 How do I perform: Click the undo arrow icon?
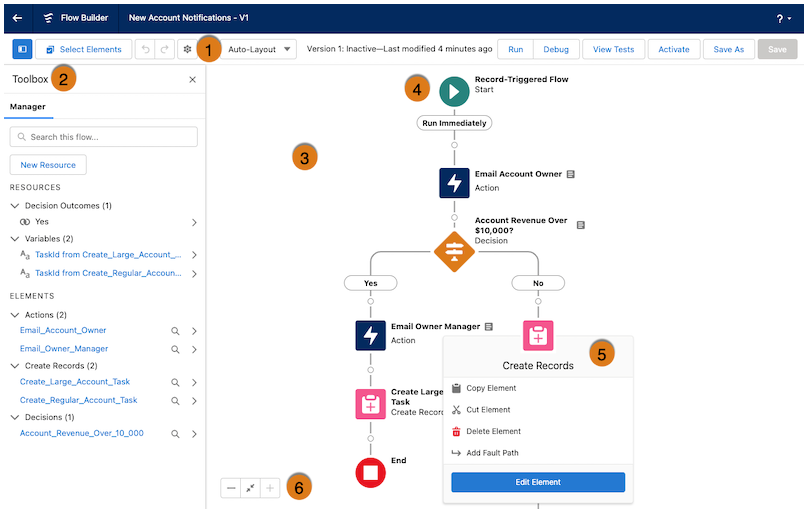pyautogui.click(x=145, y=49)
